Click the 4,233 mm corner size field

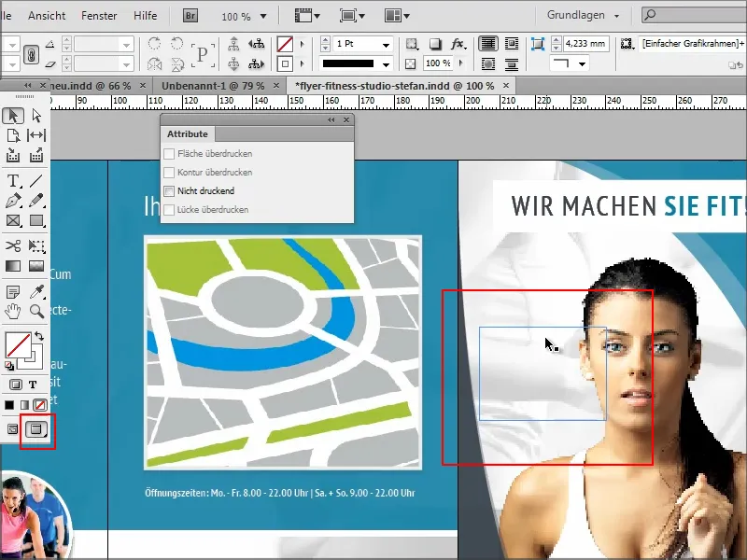585,44
